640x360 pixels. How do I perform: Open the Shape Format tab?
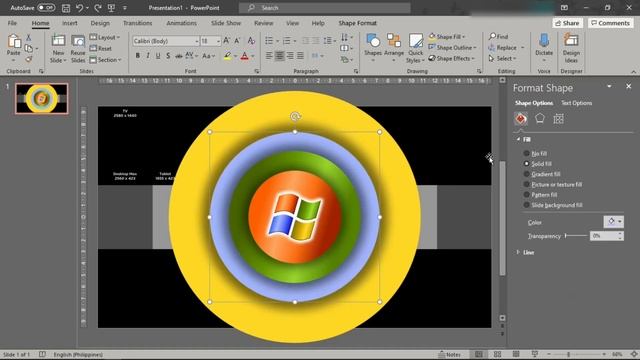358,23
